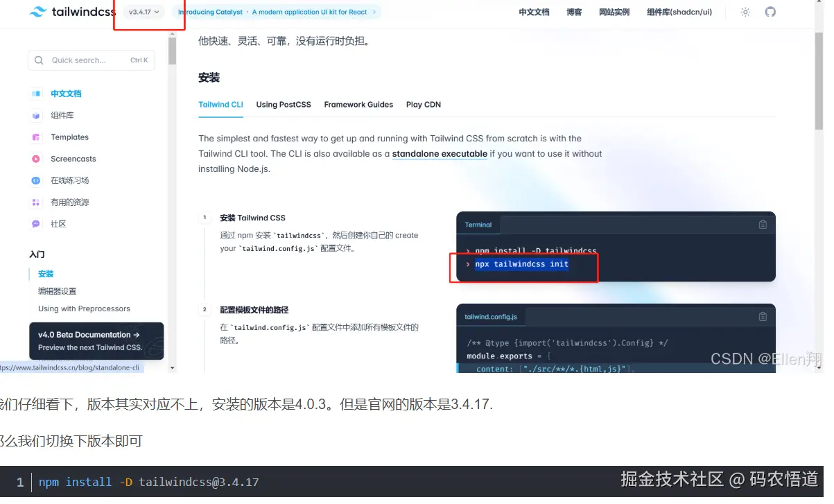Click the npx tailwindcss init command

pos(521,264)
